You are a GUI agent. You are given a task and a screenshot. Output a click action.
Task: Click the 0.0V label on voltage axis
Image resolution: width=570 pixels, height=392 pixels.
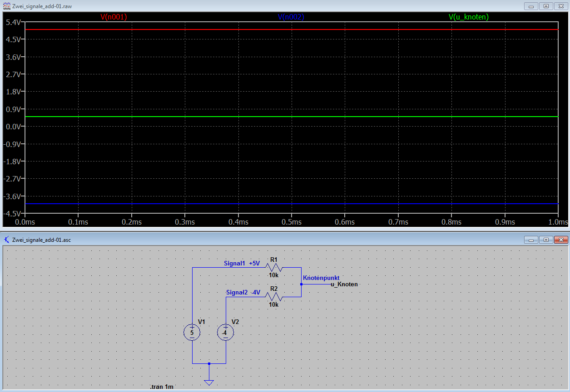(x=13, y=127)
